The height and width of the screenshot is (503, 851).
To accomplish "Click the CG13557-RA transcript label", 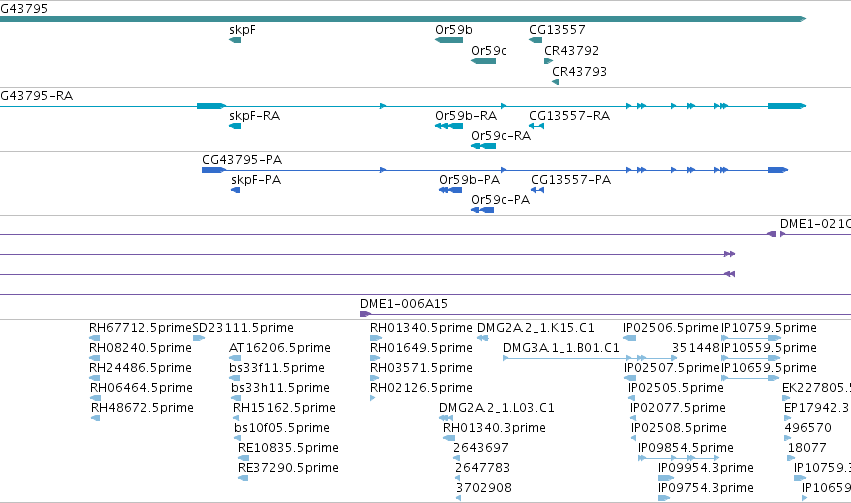I will [569, 116].
